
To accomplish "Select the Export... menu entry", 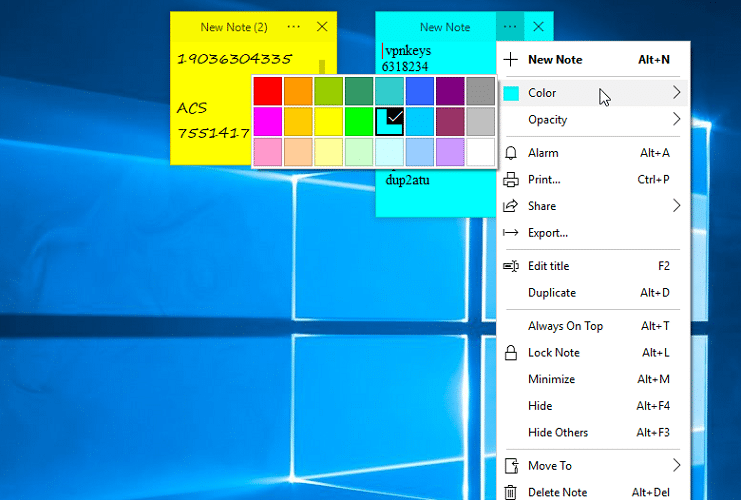I will 593,233.
